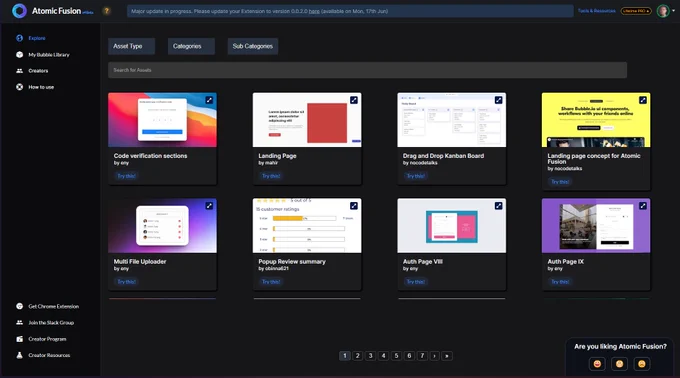Open the Categories dropdown
680x378 pixels.
pyautogui.click(x=191, y=46)
